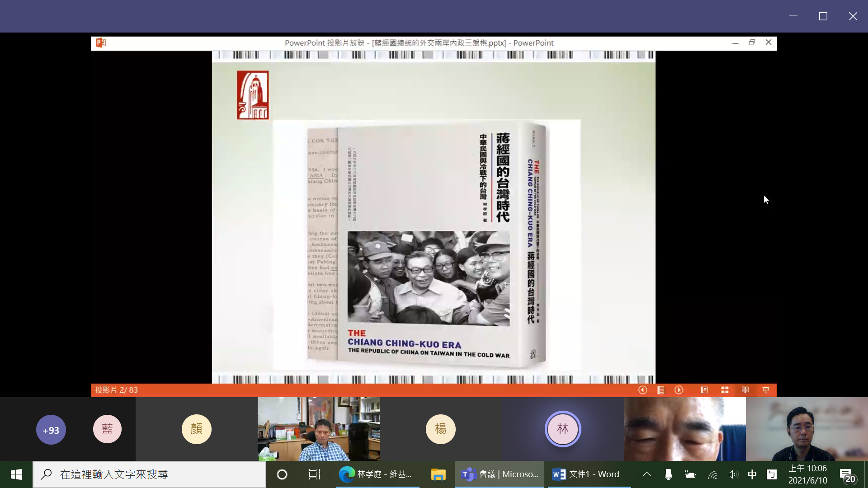Close the PowerPoint slideshow window

point(769,42)
